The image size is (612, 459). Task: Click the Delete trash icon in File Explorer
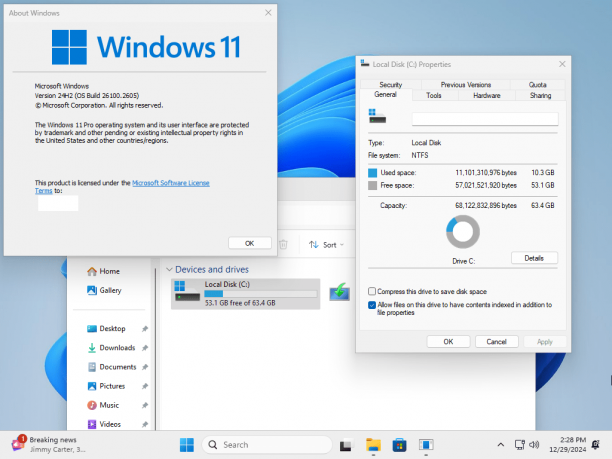(x=284, y=245)
